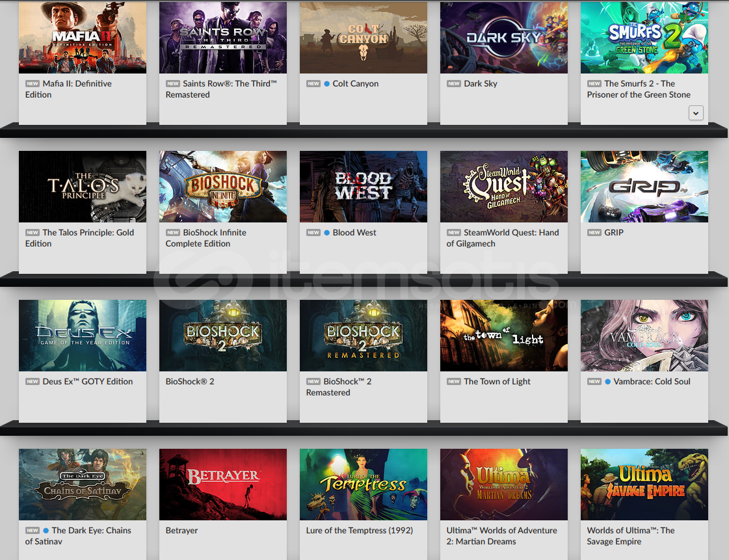This screenshot has height=560, width=729.
Task: Open the Mafia II Definitive Edition cover art
Action: [x=83, y=38]
